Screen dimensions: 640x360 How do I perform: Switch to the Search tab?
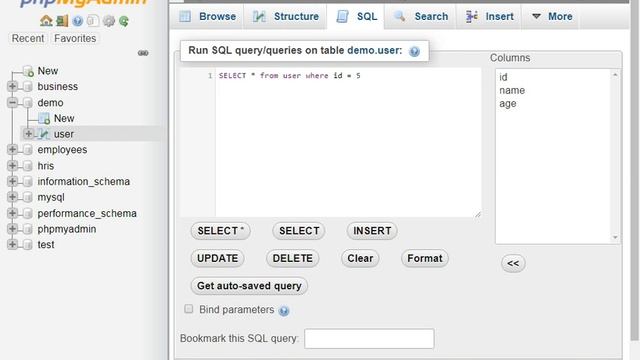[x=421, y=16]
